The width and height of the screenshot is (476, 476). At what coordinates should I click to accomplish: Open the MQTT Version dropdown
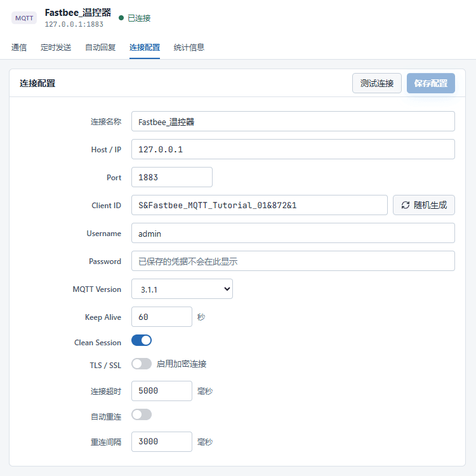(x=182, y=289)
